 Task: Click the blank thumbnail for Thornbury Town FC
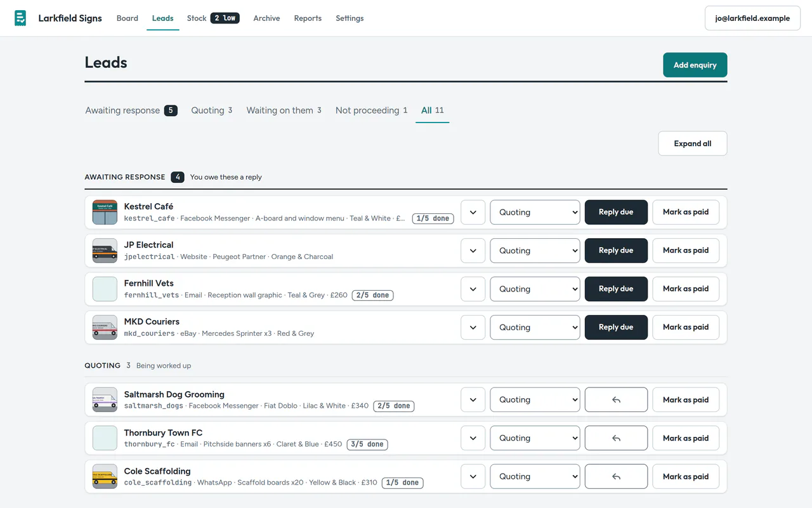tap(105, 438)
